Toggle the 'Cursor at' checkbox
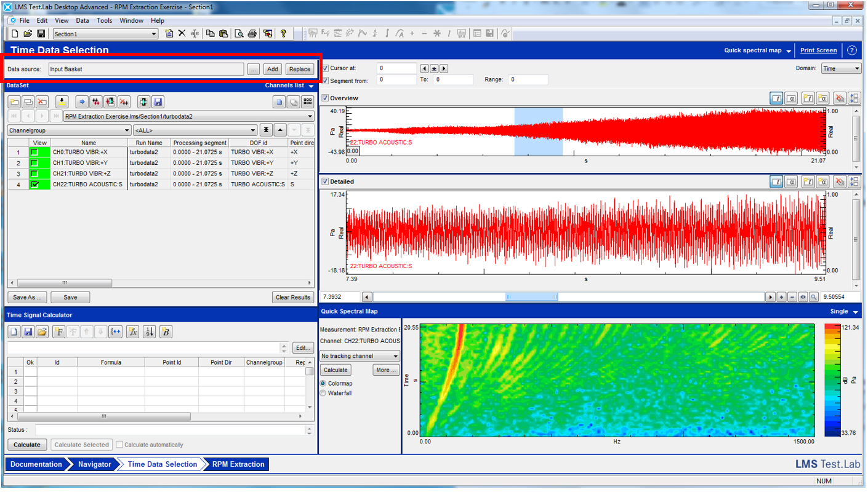 [x=326, y=68]
